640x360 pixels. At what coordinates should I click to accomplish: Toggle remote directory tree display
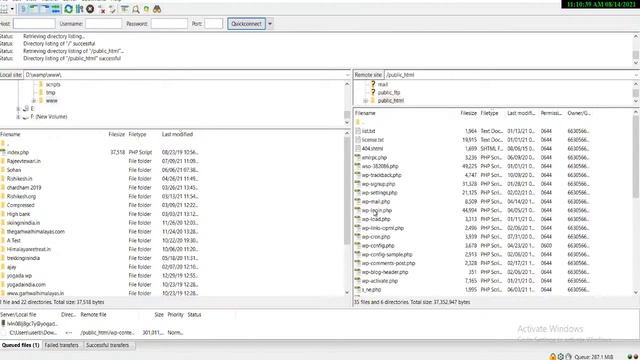pyautogui.click(x=45, y=9)
